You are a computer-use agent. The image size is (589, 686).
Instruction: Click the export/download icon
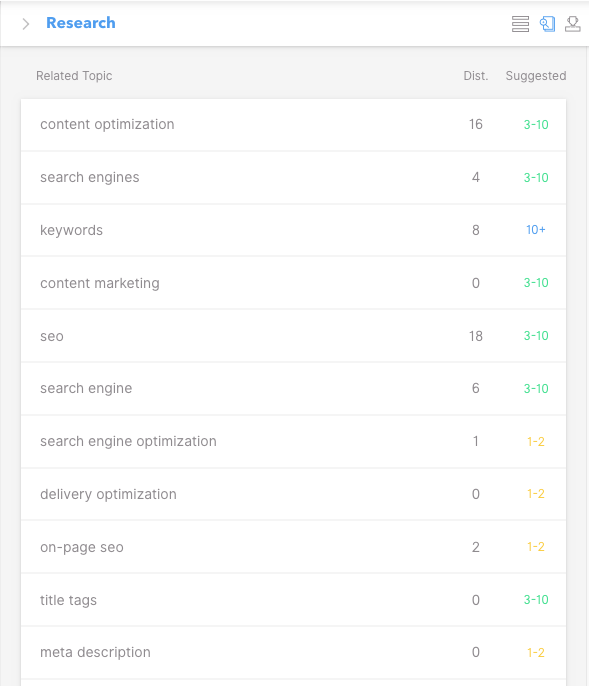pyautogui.click(x=572, y=24)
